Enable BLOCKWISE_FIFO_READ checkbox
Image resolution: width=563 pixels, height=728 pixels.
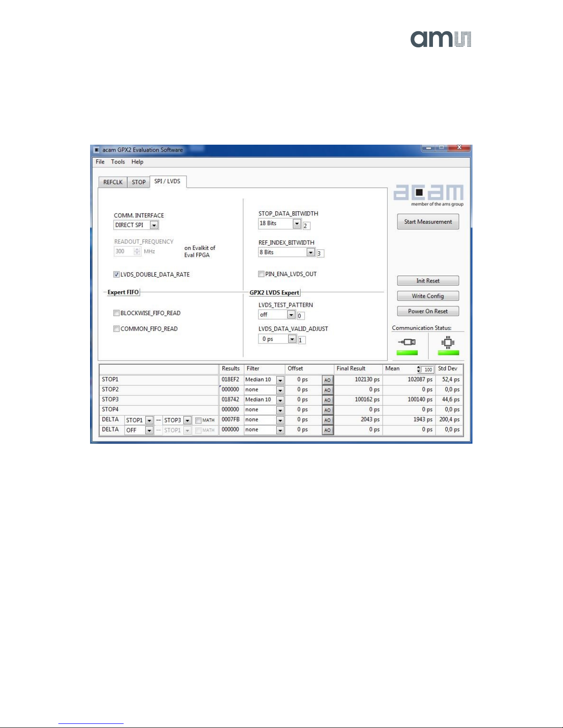(x=116, y=313)
